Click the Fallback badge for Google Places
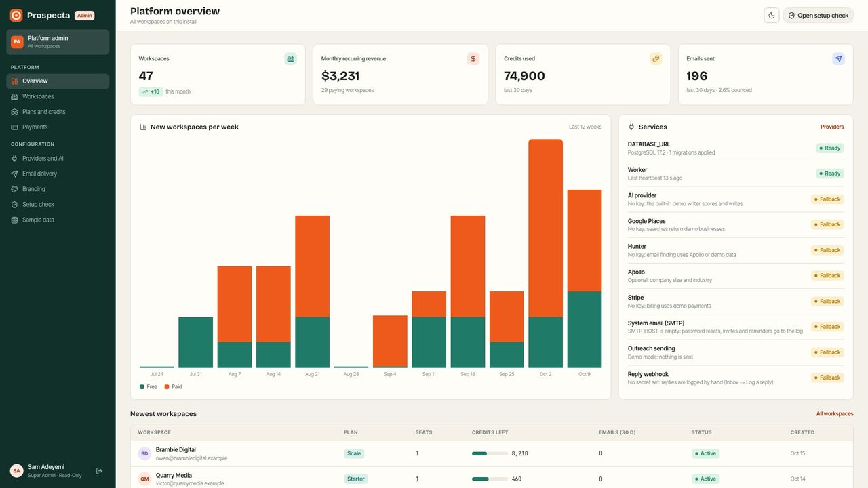This screenshot has height=488, width=868. tap(827, 224)
